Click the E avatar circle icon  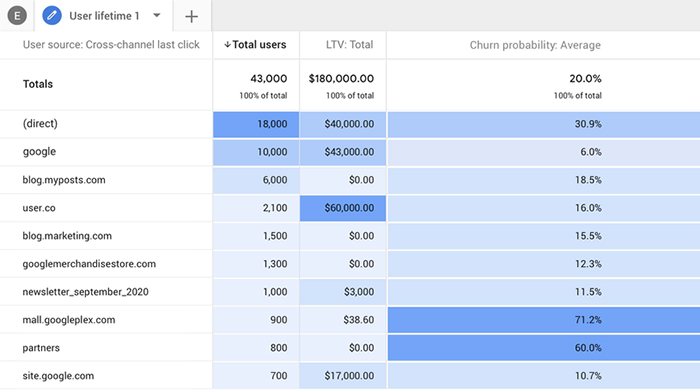point(17,16)
